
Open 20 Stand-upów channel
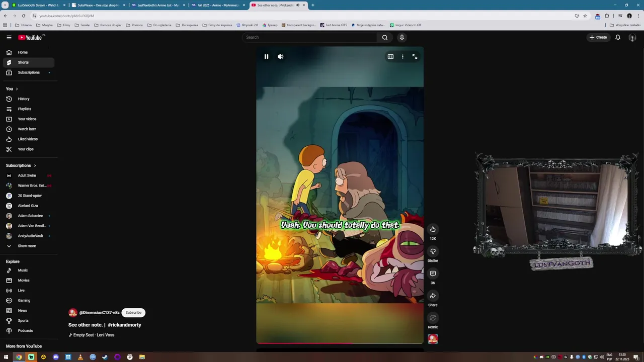pos(29,196)
